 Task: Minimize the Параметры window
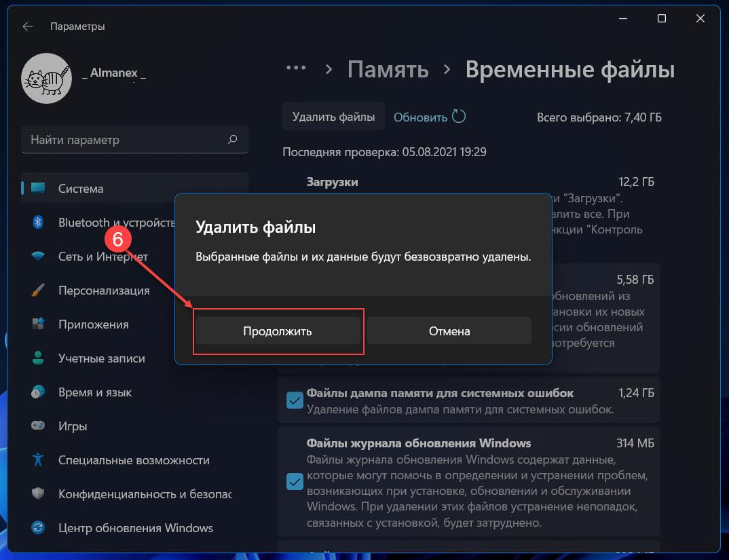pyautogui.click(x=624, y=18)
